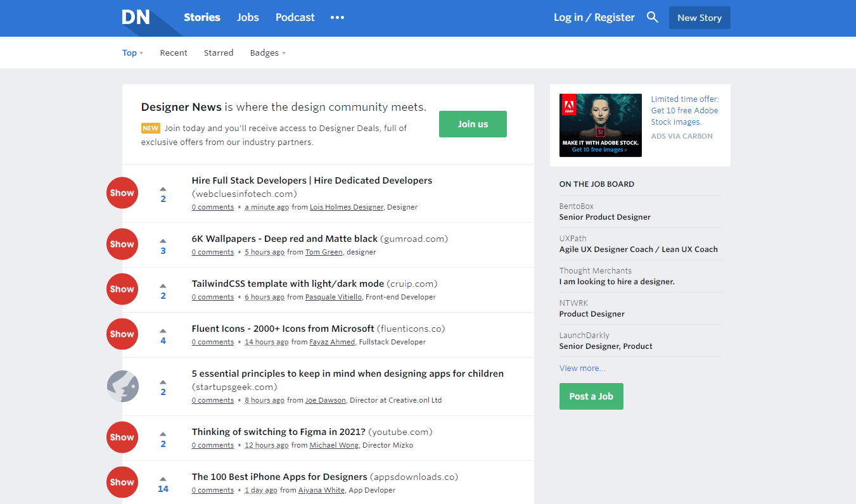This screenshot has height=504, width=856.
Task: Click Show badge beside 100 Best iPhone Apps
Action: point(122,482)
